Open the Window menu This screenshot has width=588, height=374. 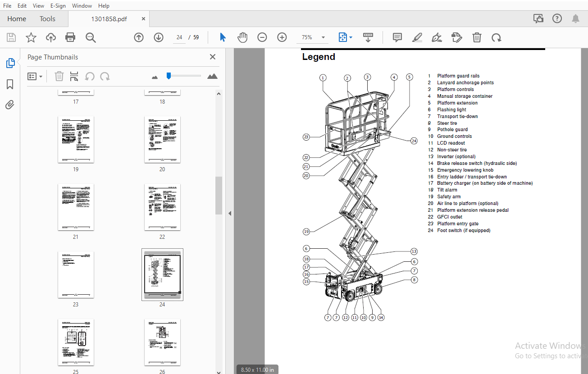pos(82,5)
